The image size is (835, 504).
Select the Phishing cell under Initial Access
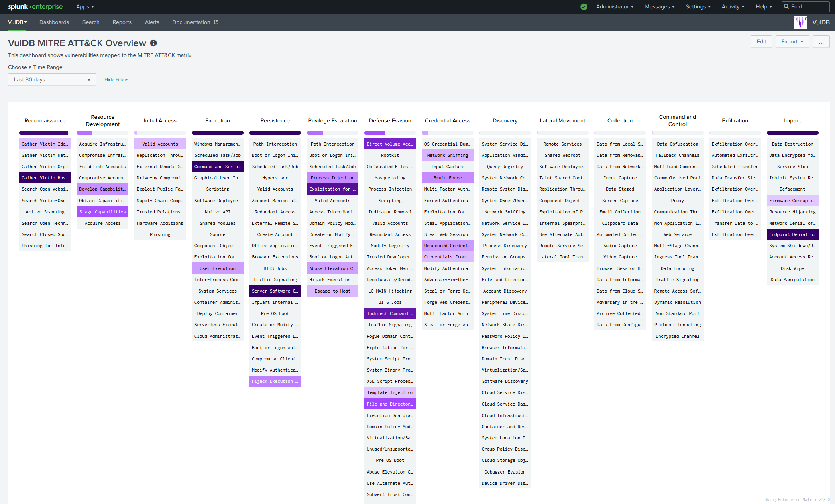click(160, 234)
